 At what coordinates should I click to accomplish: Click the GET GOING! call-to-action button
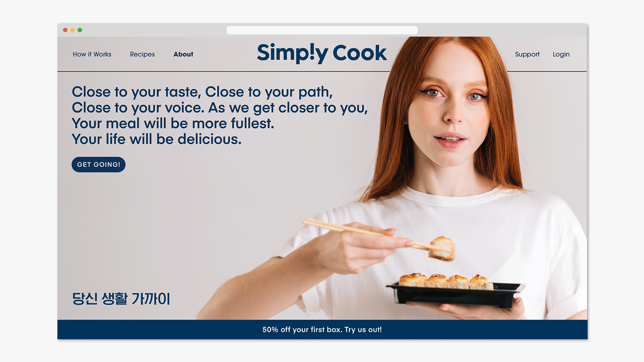click(x=98, y=164)
